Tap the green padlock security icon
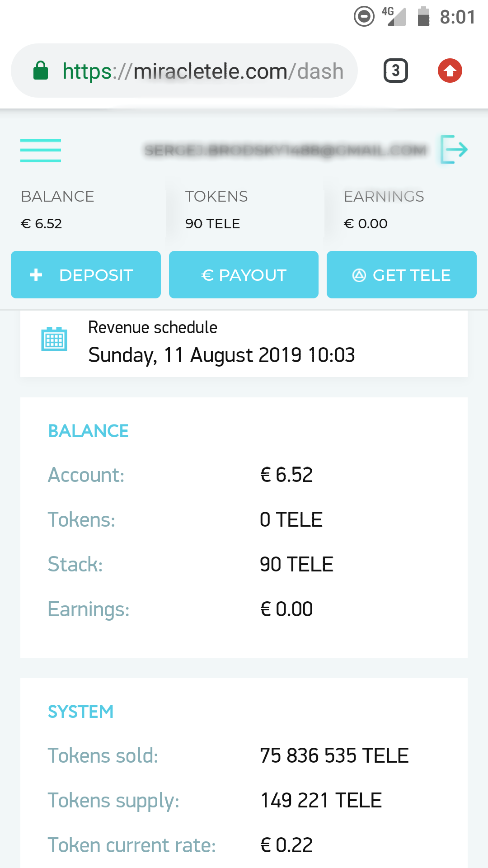Screen dimensions: 488x868 click(41, 71)
